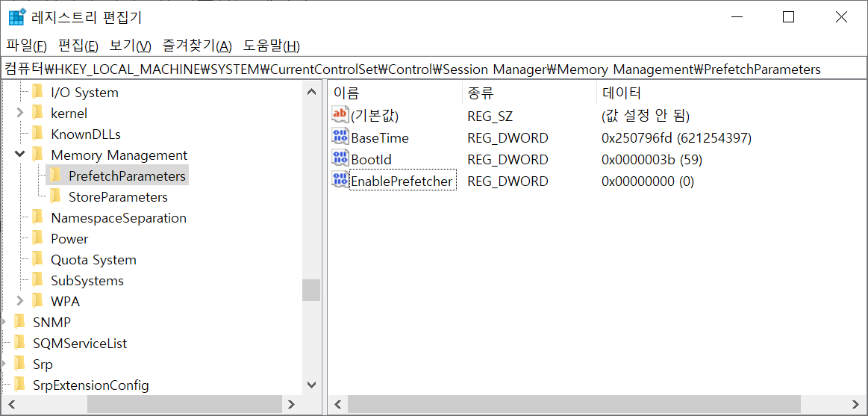
Task: Select the NamespaceSeparation key
Action: tap(119, 218)
